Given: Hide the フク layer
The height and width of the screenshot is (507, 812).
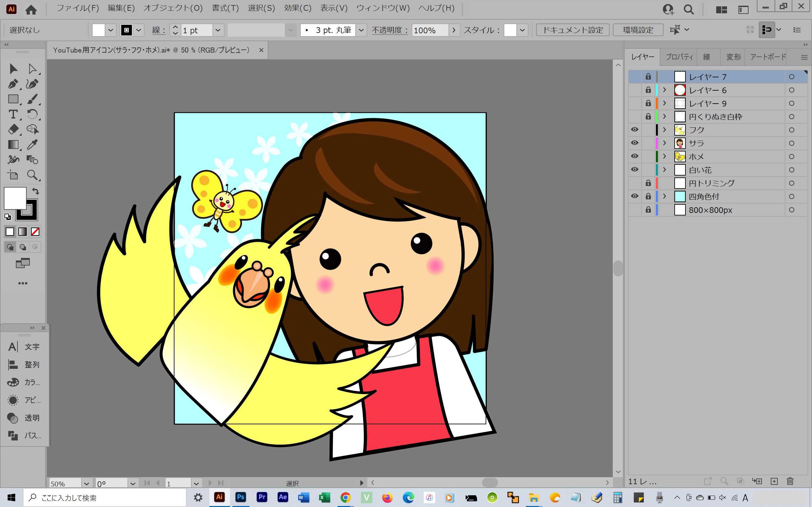Looking at the screenshot, I should pos(634,130).
